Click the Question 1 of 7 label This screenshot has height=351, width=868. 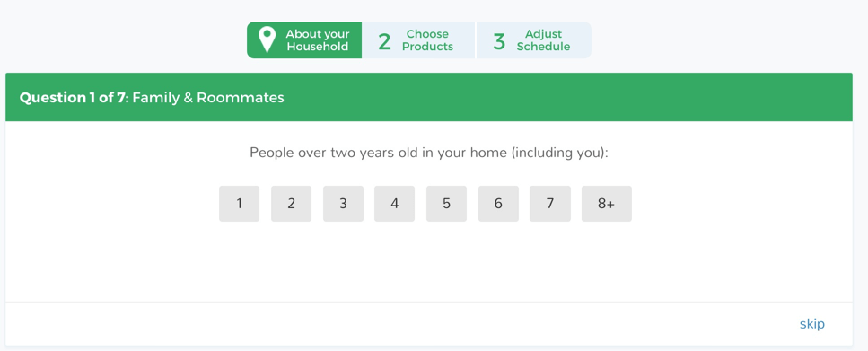(75, 98)
